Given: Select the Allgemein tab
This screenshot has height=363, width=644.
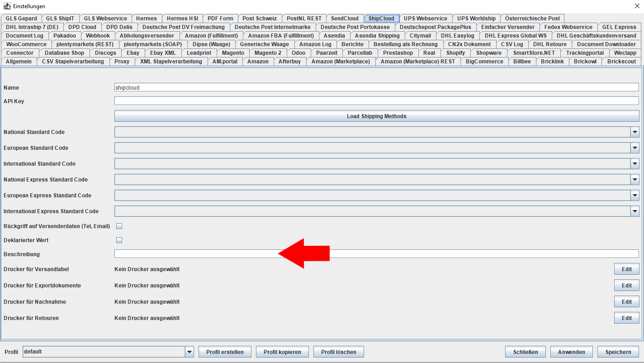Looking at the screenshot, I should [19, 62].
